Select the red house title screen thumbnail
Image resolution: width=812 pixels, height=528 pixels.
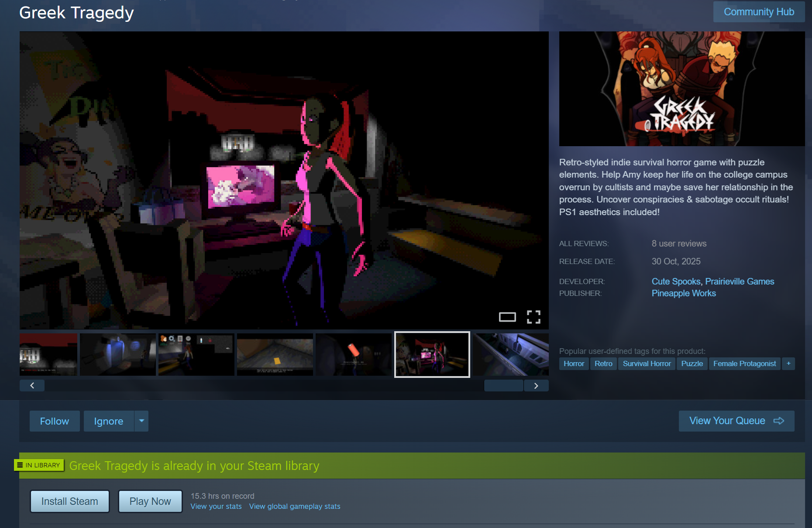click(48, 354)
